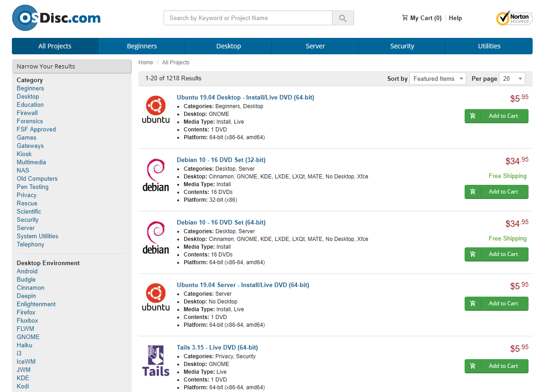
Task: Open Ubuntu 19.04 Desktop Install/Live DVD title
Action: point(245,98)
